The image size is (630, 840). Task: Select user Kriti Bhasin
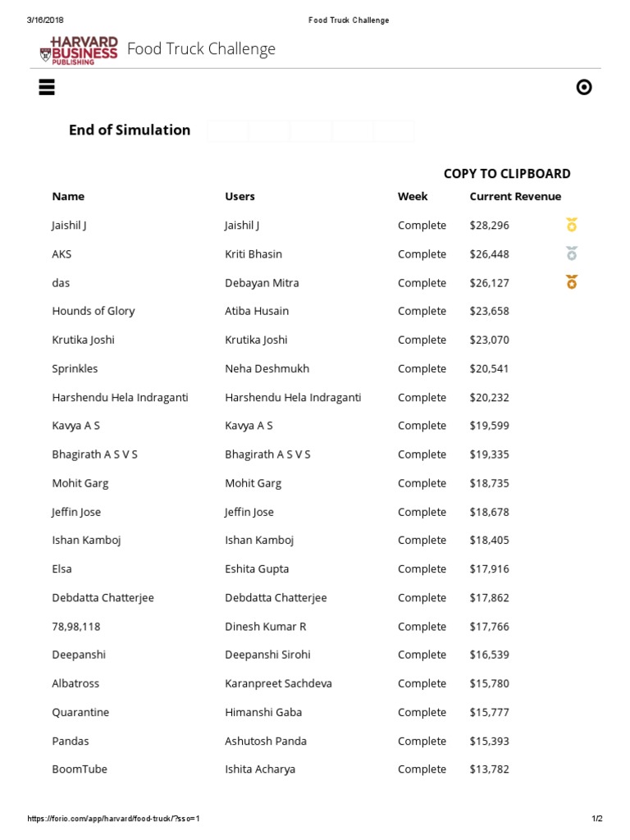pos(253,253)
